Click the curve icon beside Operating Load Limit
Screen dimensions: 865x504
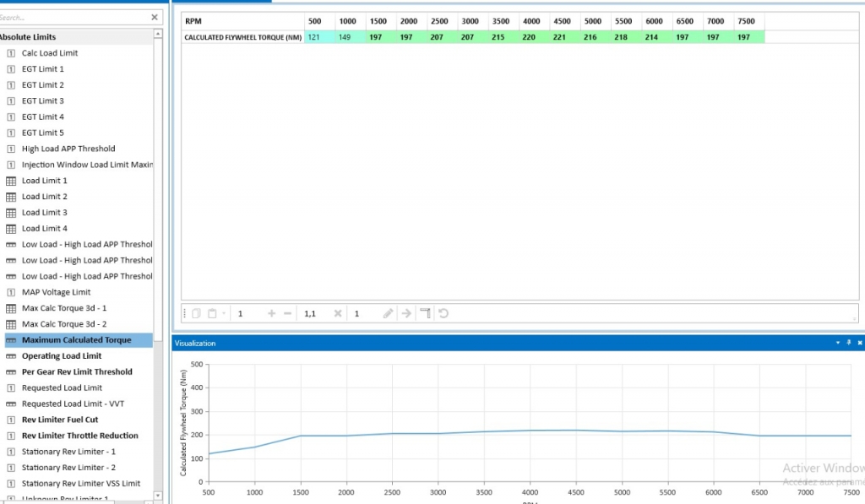[10, 356]
